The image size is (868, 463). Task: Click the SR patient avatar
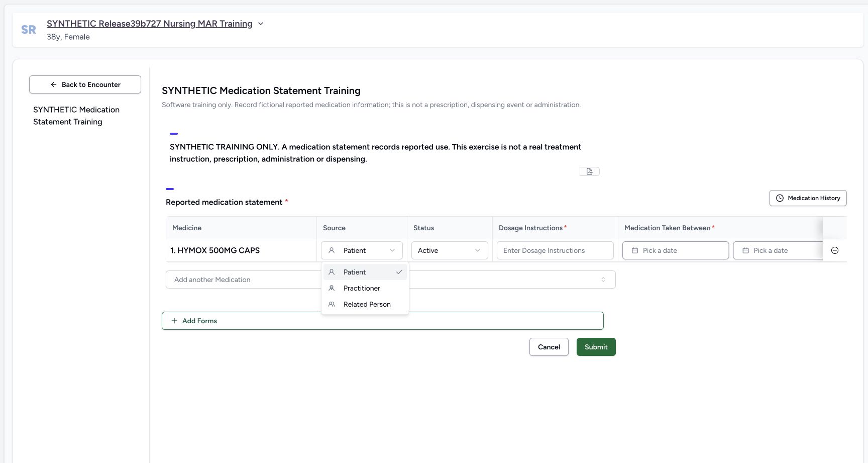[29, 30]
